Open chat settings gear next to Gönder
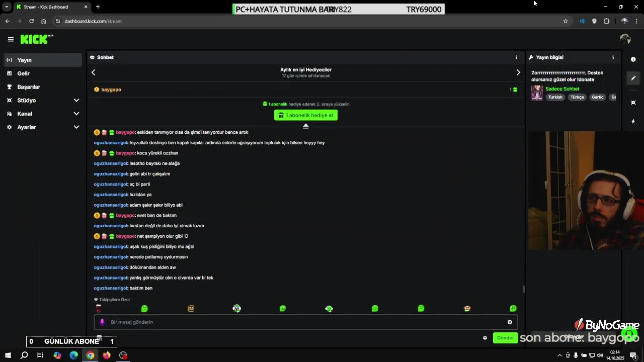 [485, 338]
